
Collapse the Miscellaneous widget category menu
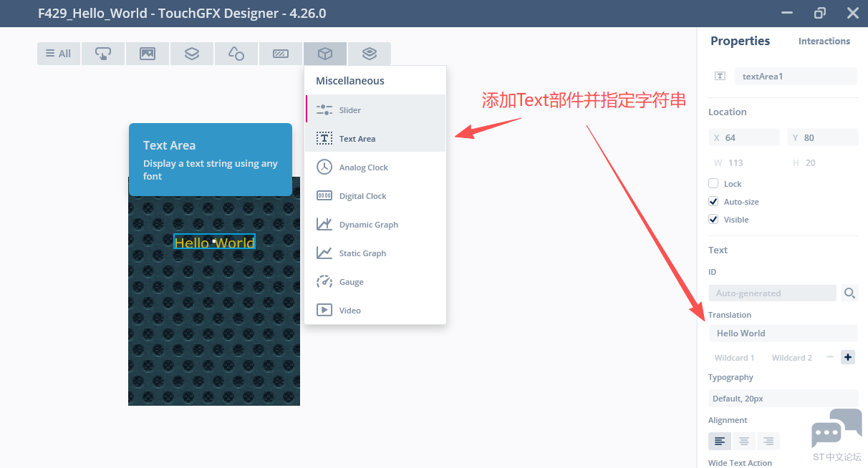click(325, 54)
